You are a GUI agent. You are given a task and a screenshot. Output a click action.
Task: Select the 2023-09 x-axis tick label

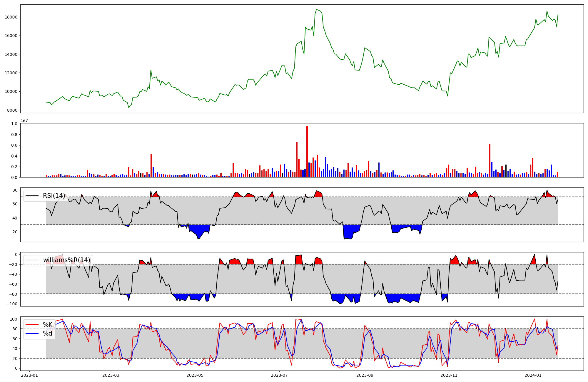pyautogui.click(x=365, y=375)
